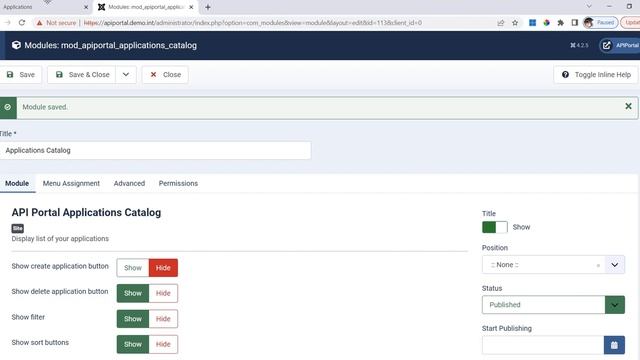The image size is (640, 360).
Task: Expand the Save & Close dropdown arrow
Action: 126,75
